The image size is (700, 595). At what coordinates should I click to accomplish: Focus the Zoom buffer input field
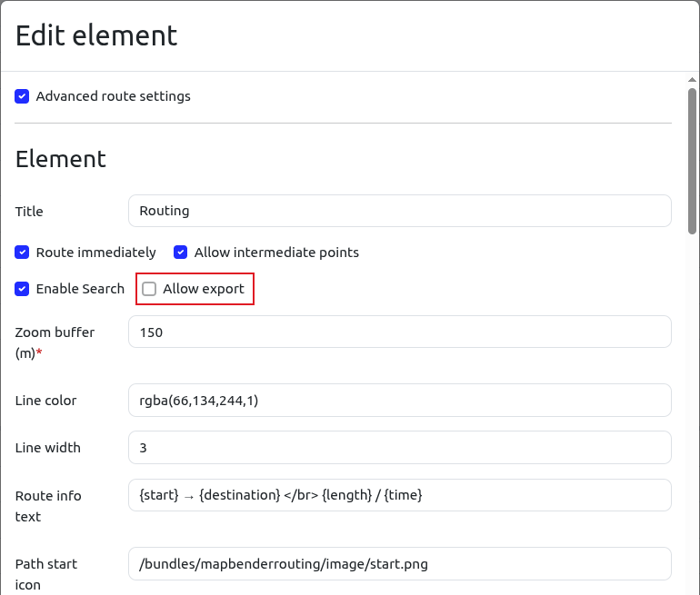400,332
